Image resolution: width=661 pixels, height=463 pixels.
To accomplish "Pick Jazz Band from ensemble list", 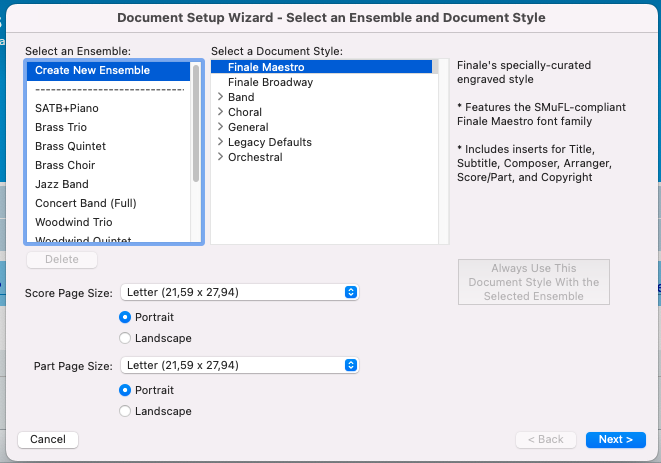I will (62, 184).
